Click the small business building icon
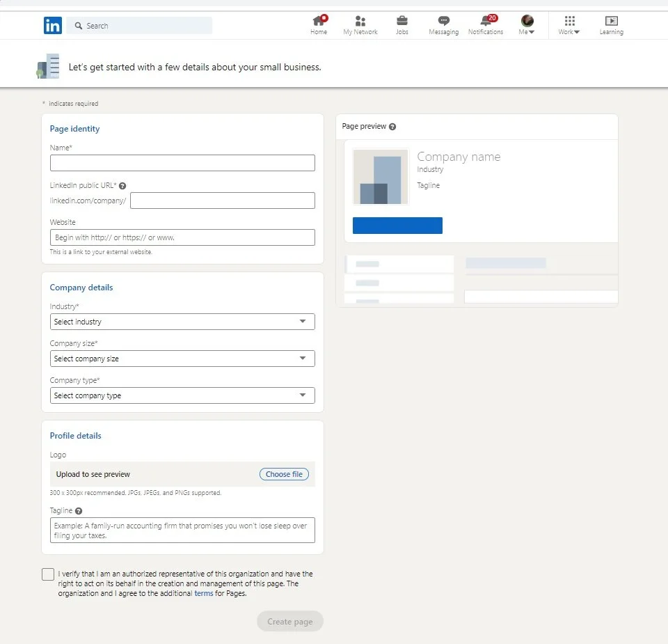 click(48, 66)
